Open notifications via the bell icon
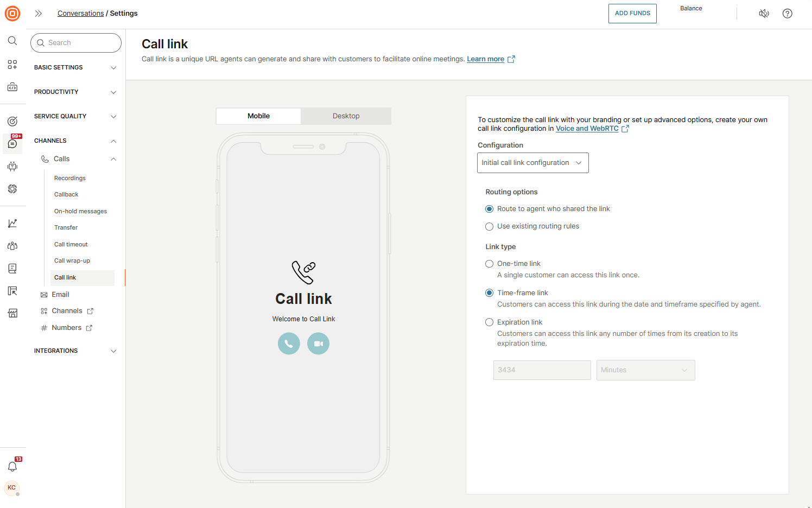 point(12,466)
